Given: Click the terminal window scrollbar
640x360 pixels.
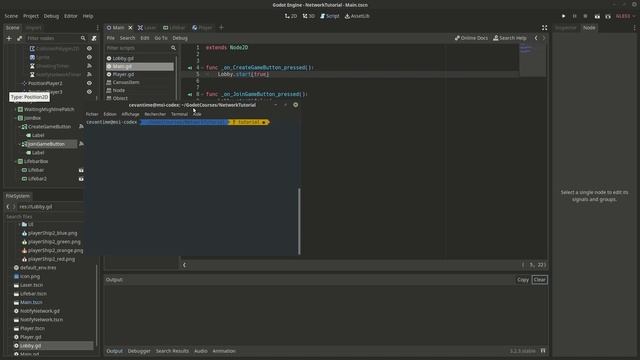Looking at the screenshot, I should (x=299, y=221).
